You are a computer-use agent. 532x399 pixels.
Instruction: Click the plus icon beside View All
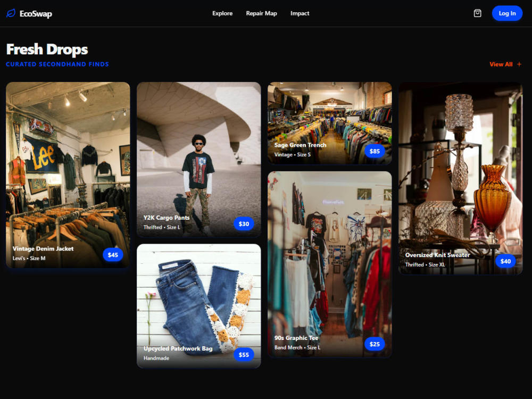(x=519, y=64)
